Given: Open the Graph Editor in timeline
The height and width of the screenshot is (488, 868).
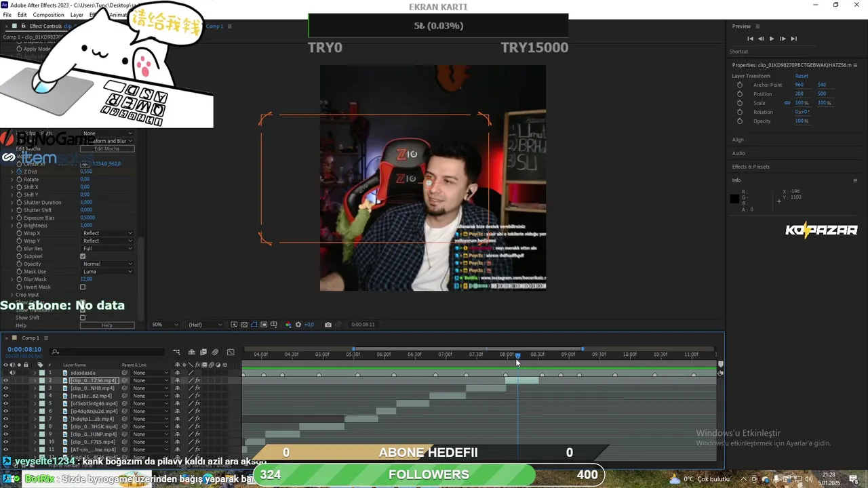Looking at the screenshot, I should click(231, 352).
